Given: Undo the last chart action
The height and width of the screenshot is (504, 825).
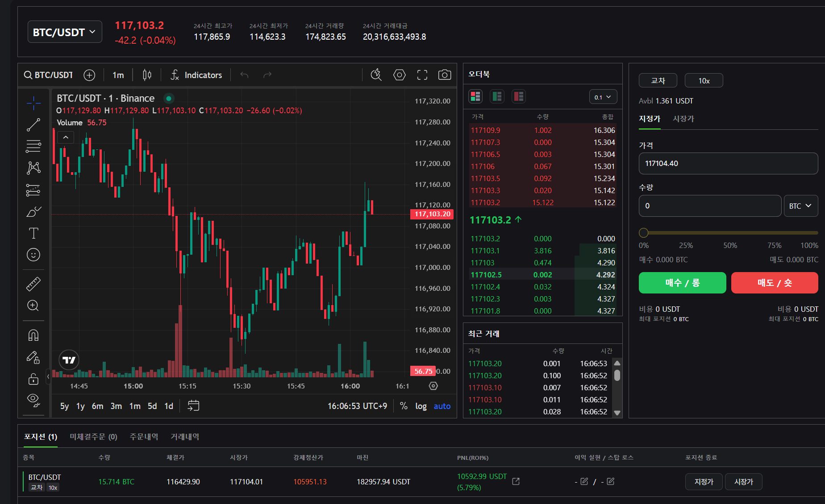Looking at the screenshot, I should click(x=244, y=75).
